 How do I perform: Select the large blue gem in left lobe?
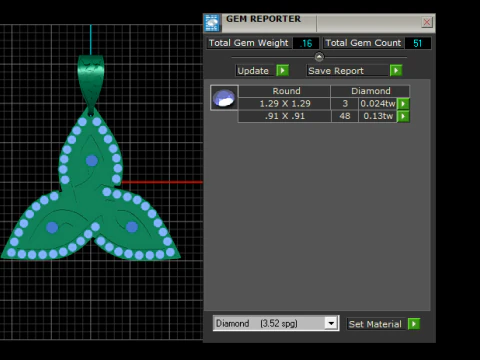click(52, 227)
